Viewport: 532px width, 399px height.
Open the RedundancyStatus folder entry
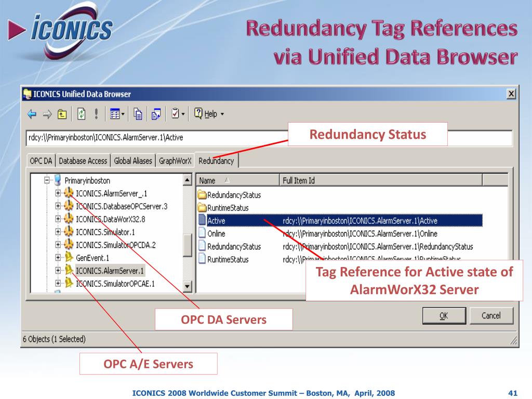pos(234,195)
